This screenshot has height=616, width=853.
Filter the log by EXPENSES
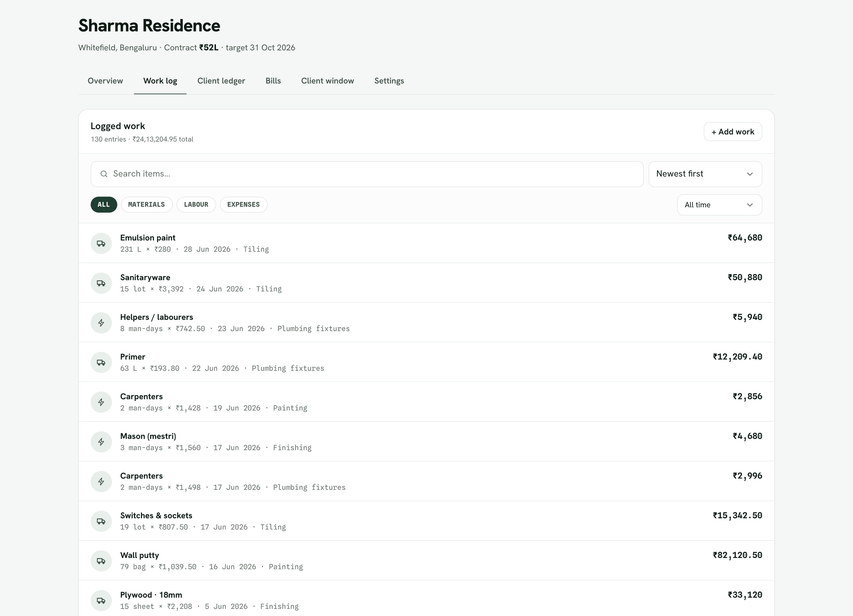[244, 205]
